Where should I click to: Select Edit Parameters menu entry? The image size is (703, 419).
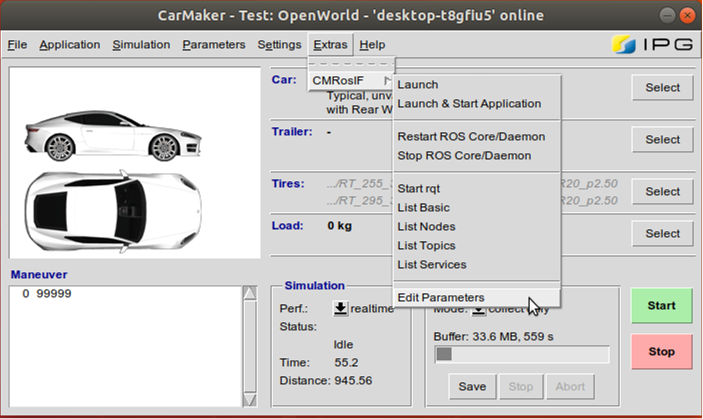pos(477,298)
